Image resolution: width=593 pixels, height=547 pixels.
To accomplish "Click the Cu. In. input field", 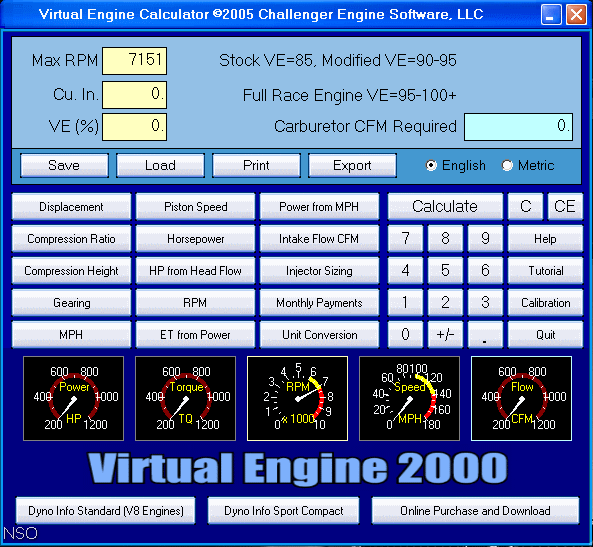I will click(134, 95).
